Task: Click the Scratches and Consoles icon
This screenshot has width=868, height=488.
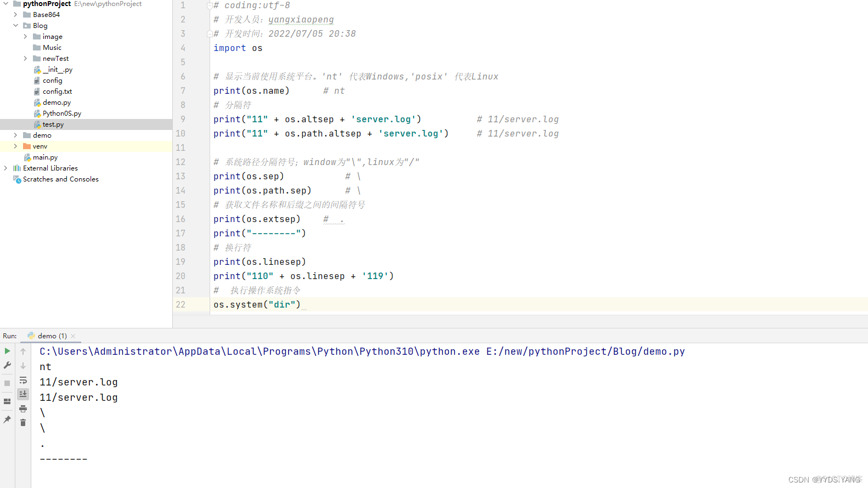Action: (x=17, y=179)
